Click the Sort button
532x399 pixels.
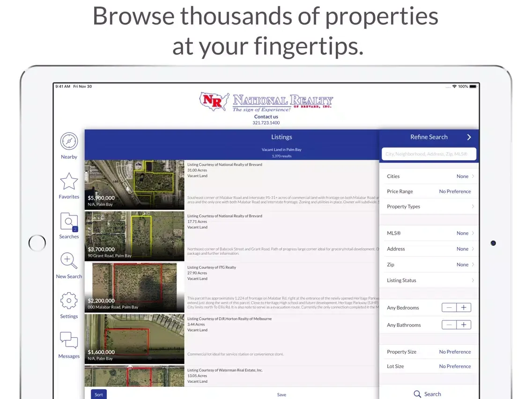coord(99,394)
